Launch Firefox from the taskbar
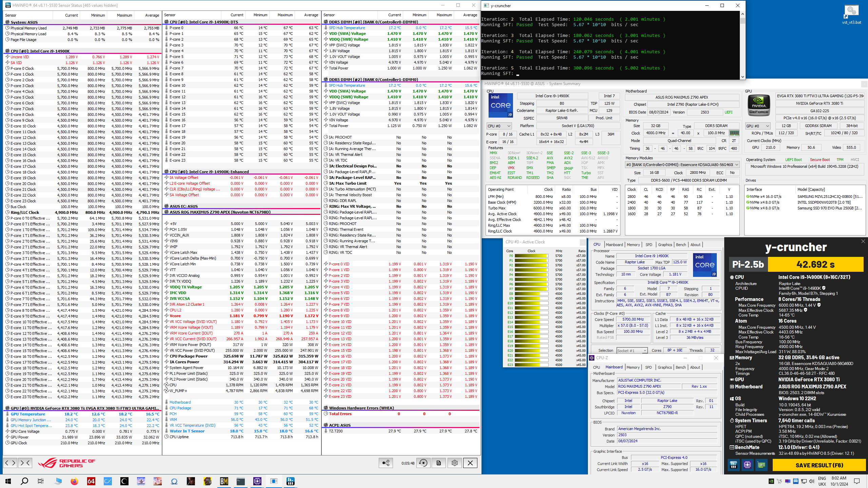The height and width of the screenshot is (488, 868). pyautogui.click(x=74, y=481)
